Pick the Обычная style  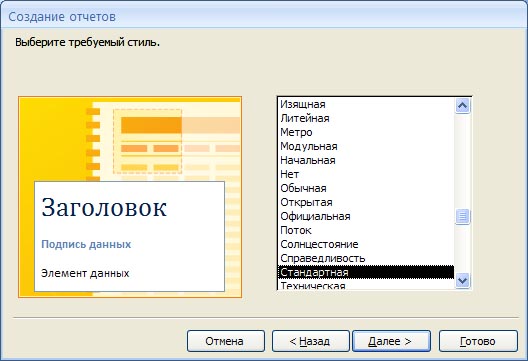(366, 188)
